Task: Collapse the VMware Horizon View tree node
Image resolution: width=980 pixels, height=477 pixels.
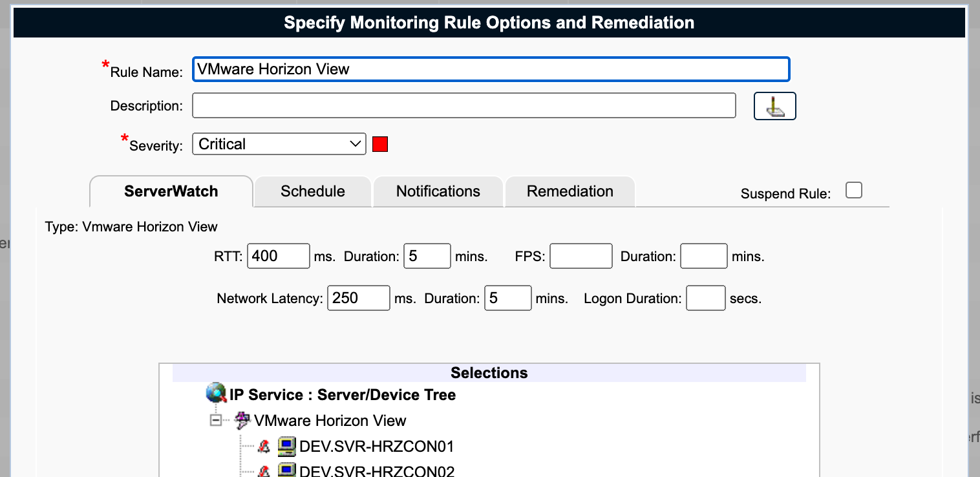Action: click(x=216, y=421)
